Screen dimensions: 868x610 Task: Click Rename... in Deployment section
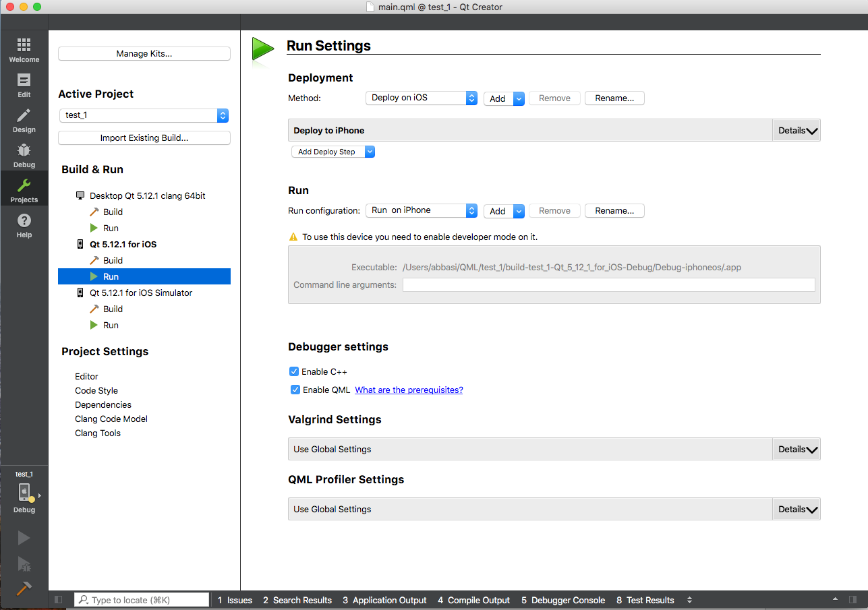pyautogui.click(x=614, y=98)
